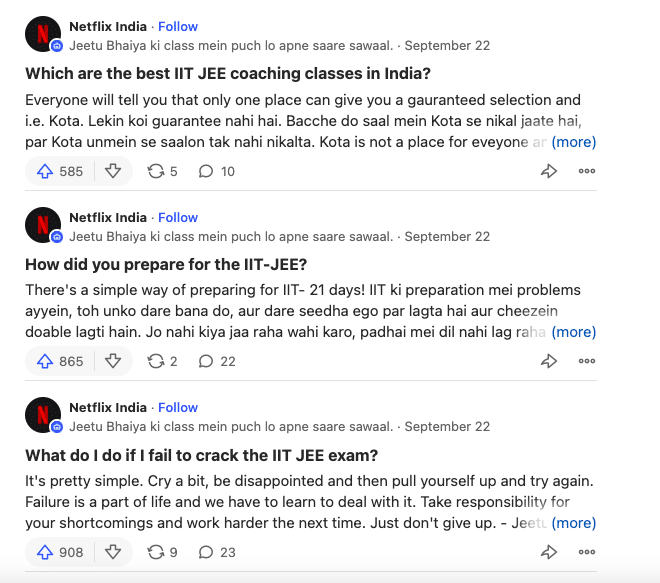Open more options for the preparation answer
The image size is (660, 583).
587,361
